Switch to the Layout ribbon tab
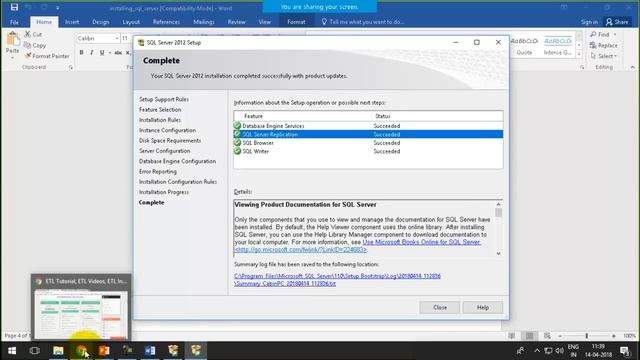Viewport: 640px width, 360px height. coord(131,22)
